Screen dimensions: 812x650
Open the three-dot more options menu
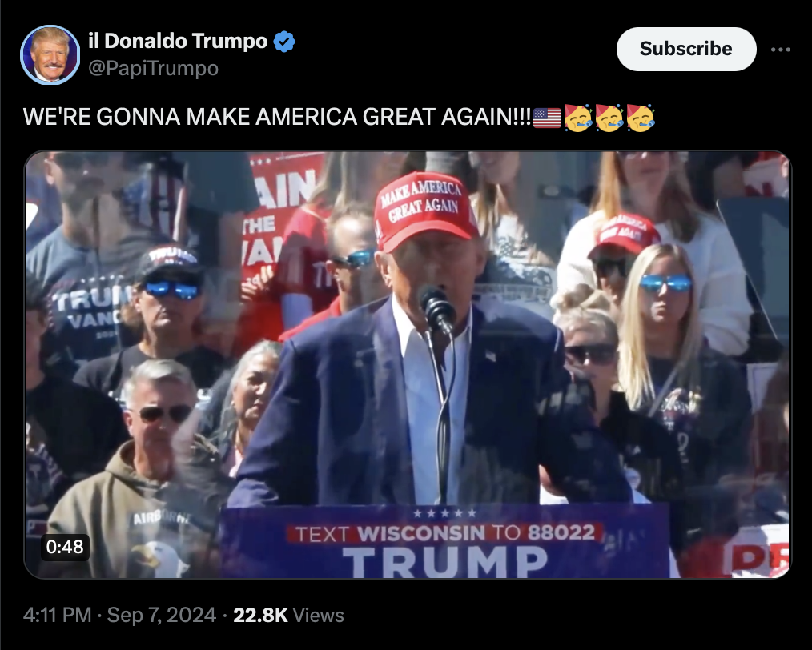coord(781,50)
